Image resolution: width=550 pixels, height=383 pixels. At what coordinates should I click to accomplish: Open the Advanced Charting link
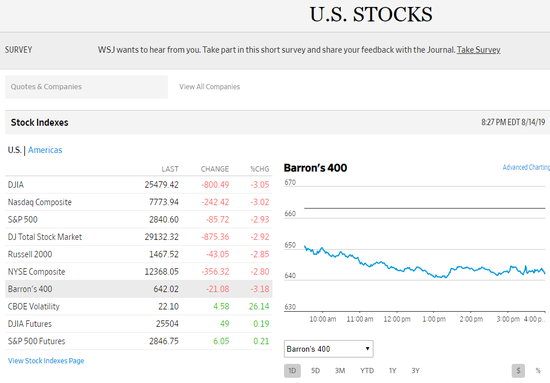coord(526,167)
